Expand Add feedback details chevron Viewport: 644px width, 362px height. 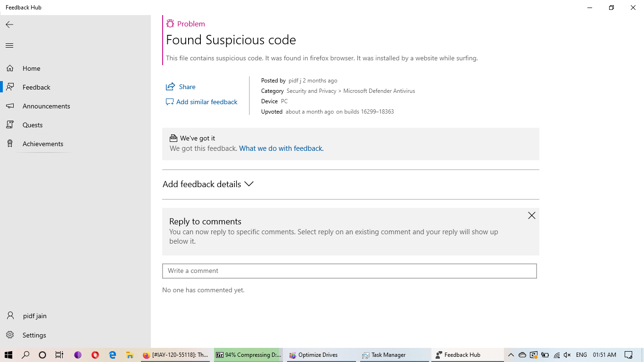(x=249, y=184)
